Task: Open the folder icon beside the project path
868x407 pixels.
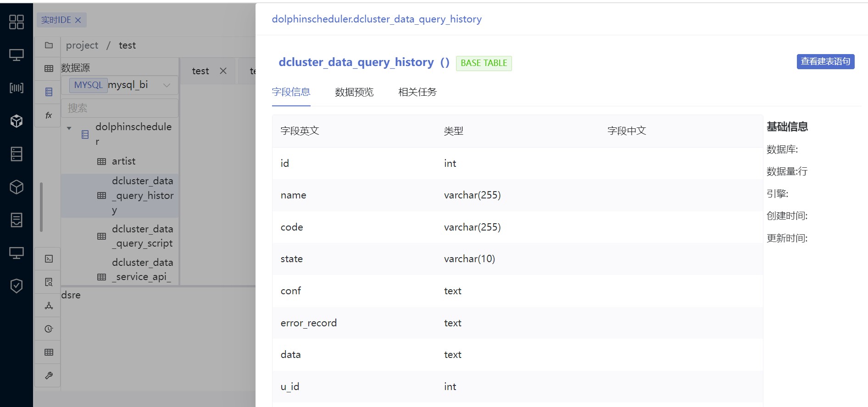Action: [x=49, y=45]
